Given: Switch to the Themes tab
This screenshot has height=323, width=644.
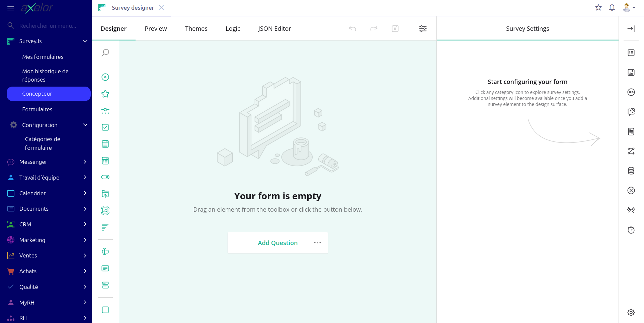Looking at the screenshot, I should (196, 29).
